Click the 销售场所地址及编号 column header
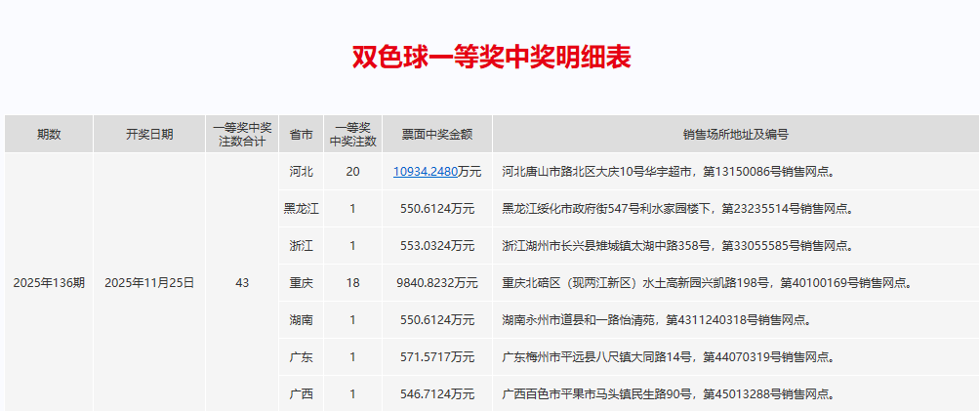Viewport: 980px width, 411px height. click(x=735, y=135)
